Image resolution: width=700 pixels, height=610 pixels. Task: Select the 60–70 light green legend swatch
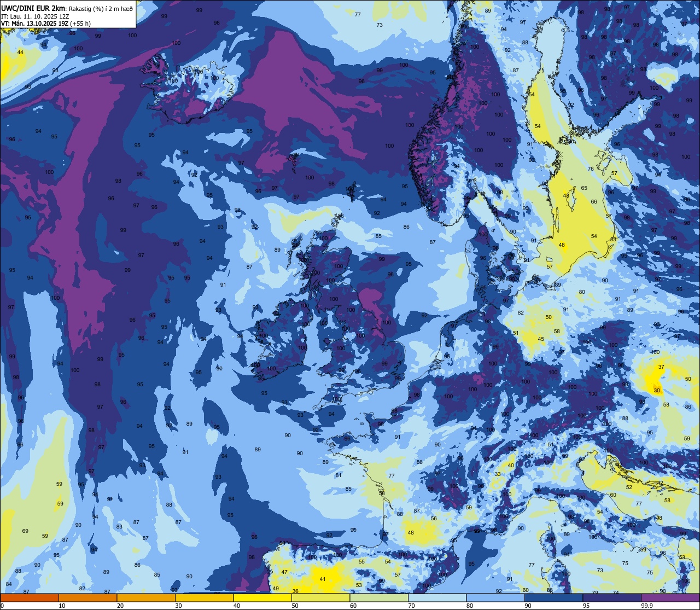point(379,598)
